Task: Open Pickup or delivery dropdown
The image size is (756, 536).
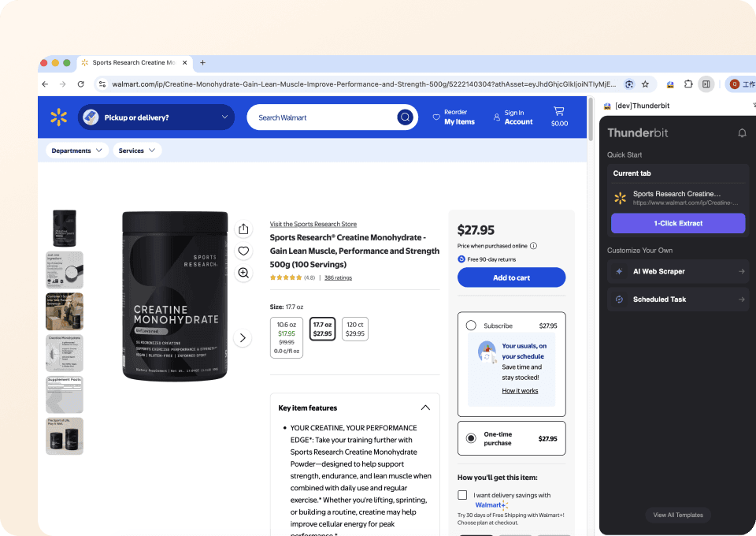Action: pos(156,117)
